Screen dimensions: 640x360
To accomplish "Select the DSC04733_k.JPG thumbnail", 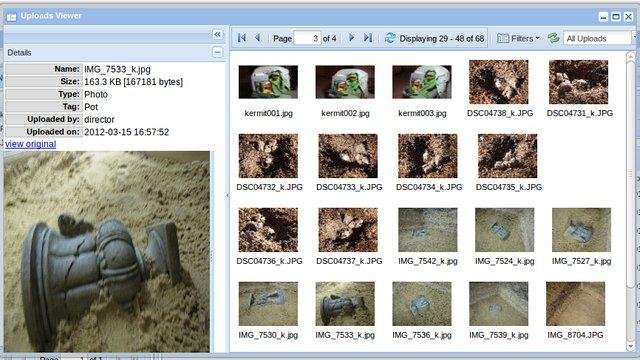I will pos(348,156).
